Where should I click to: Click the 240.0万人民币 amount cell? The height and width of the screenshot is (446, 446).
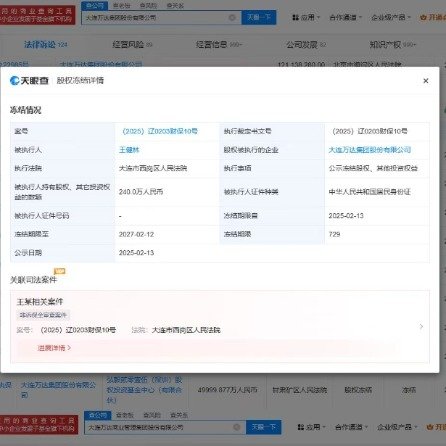coord(141,192)
